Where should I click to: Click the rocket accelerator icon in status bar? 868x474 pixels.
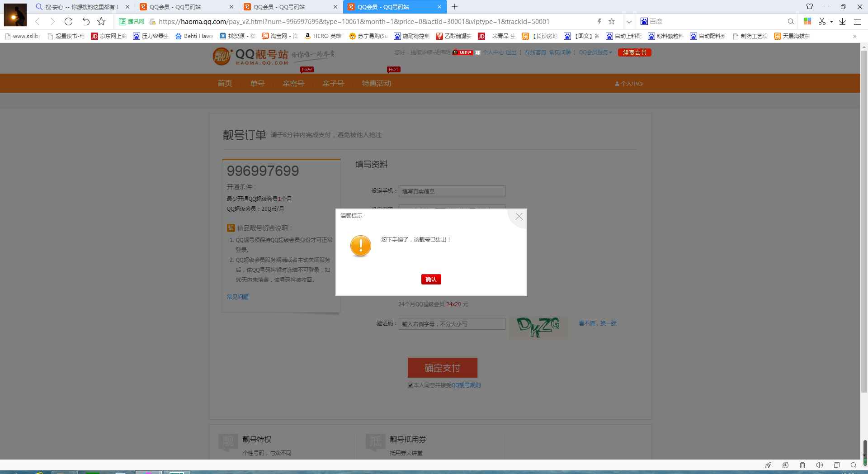tap(768, 465)
